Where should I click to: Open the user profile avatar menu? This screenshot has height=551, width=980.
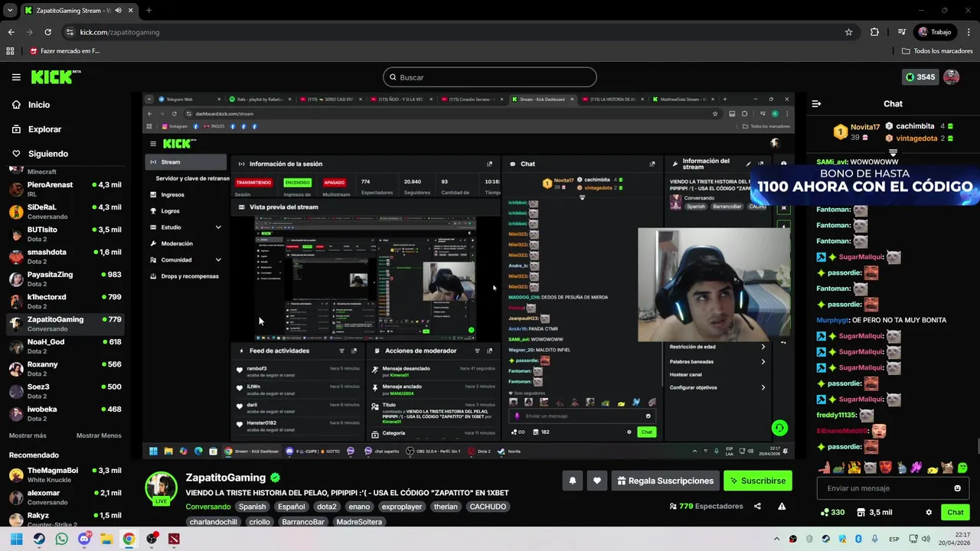[x=952, y=77]
